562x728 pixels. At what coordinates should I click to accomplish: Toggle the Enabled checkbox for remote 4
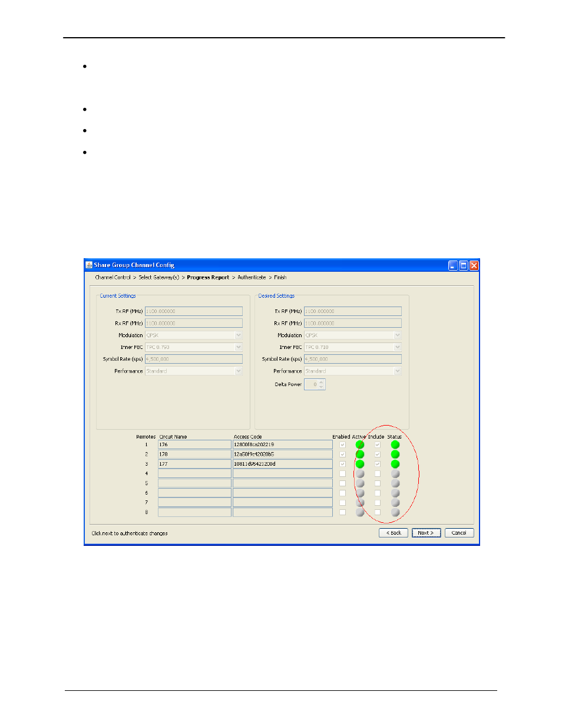pyautogui.click(x=342, y=474)
